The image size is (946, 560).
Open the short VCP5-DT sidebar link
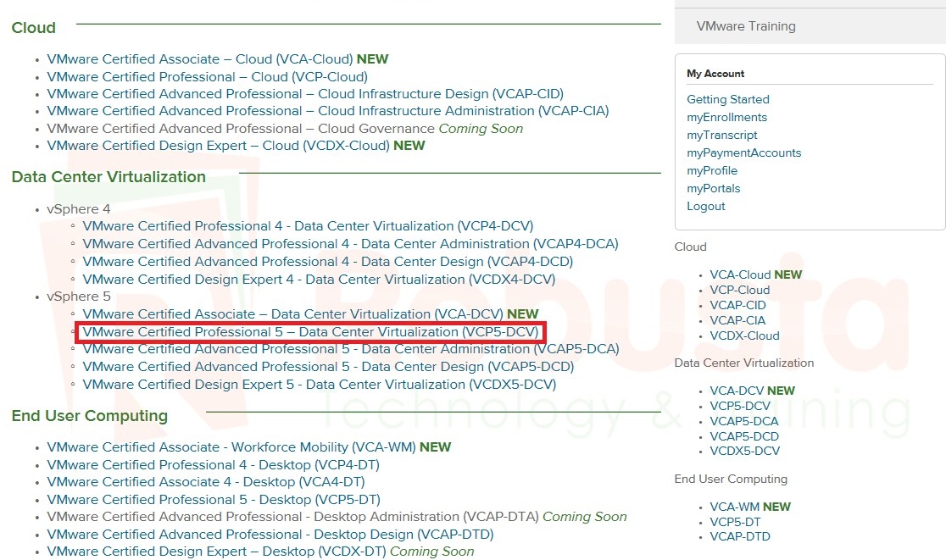tap(736, 522)
